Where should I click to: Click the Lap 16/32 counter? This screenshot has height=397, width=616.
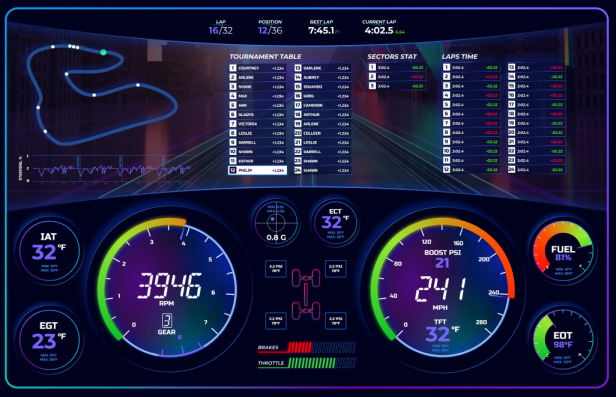click(220, 27)
